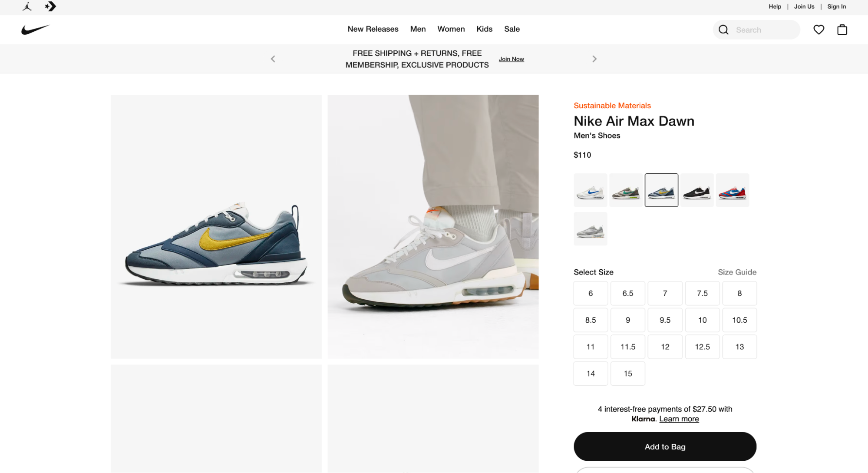Image resolution: width=868 pixels, height=473 pixels.
Task: Choose size 15
Action: (x=628, y=374)
